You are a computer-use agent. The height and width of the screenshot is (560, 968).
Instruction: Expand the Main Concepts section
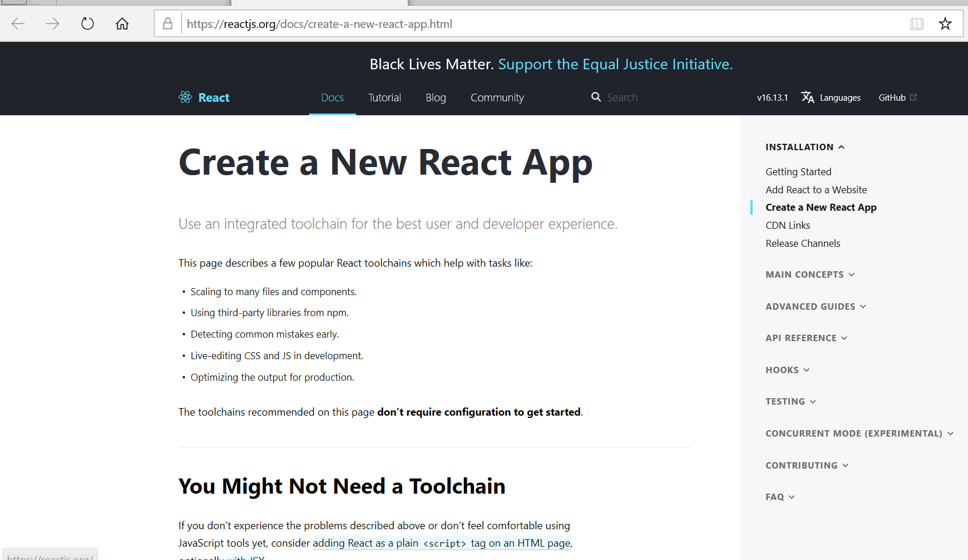click(x=810, y=275)
